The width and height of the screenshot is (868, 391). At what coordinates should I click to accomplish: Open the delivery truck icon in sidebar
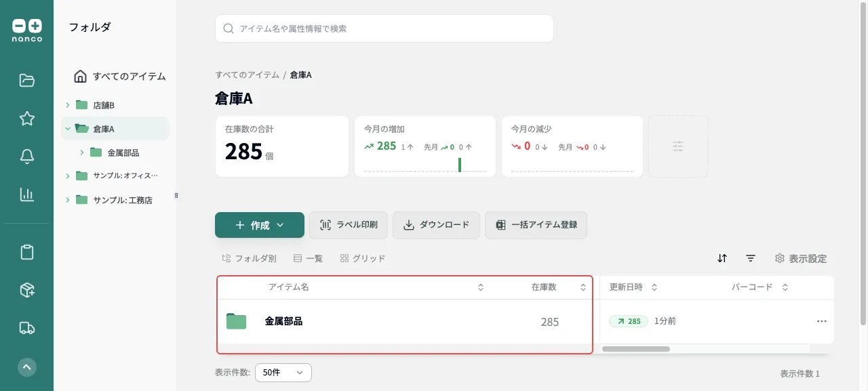pyautogui.click(x=27, y=328)
